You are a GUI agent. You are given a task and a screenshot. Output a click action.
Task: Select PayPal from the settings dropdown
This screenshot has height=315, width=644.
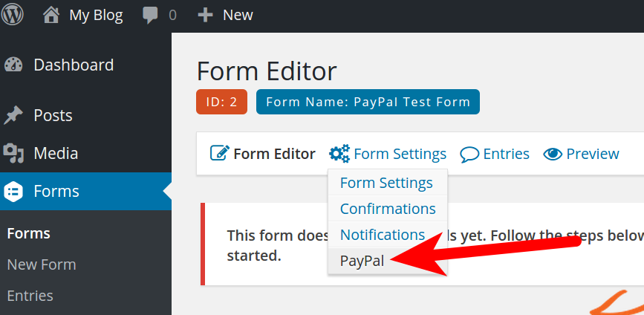click(x=362, y=261)
